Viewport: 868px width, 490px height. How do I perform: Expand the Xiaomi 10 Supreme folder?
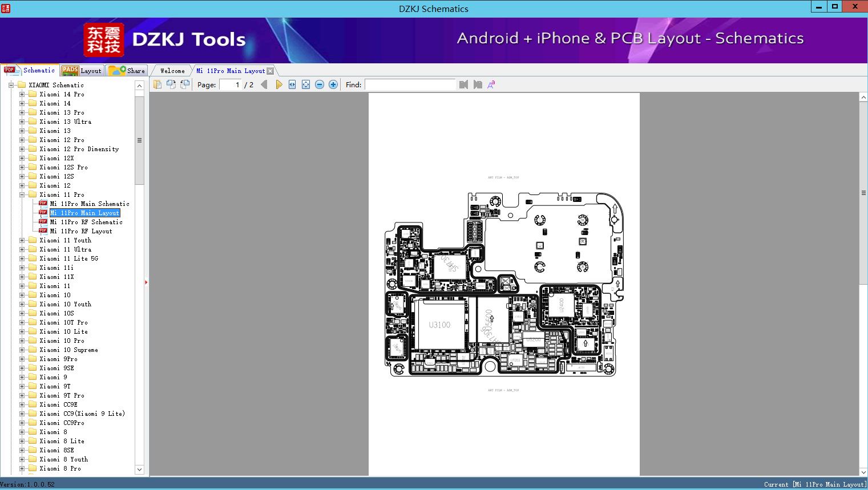(22, 350)
